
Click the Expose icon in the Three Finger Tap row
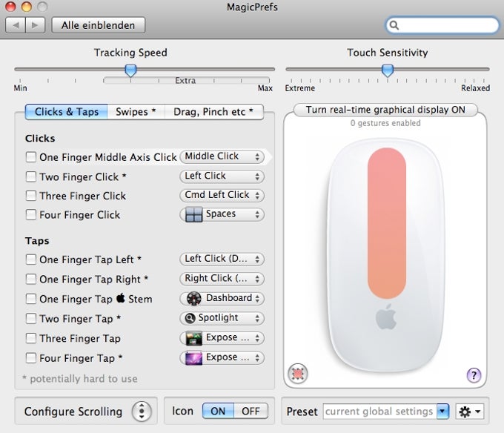[x=194, y=338]
